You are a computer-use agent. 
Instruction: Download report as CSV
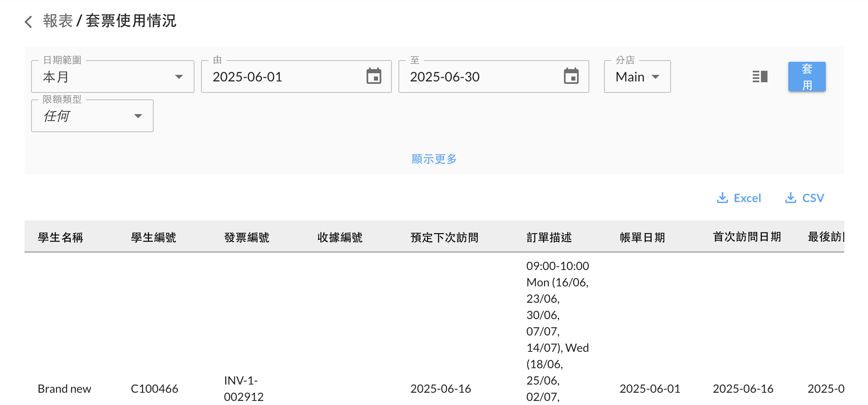click(805, 198)
